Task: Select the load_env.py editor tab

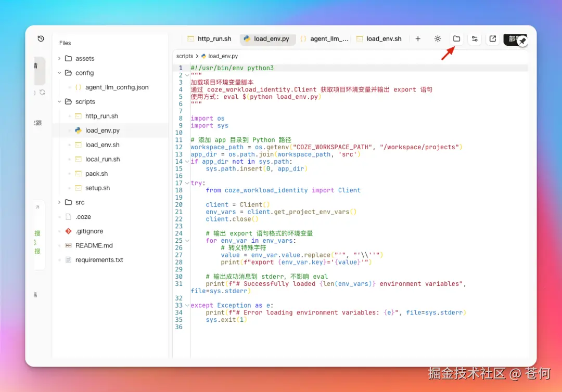Action: tap(267, 38)
